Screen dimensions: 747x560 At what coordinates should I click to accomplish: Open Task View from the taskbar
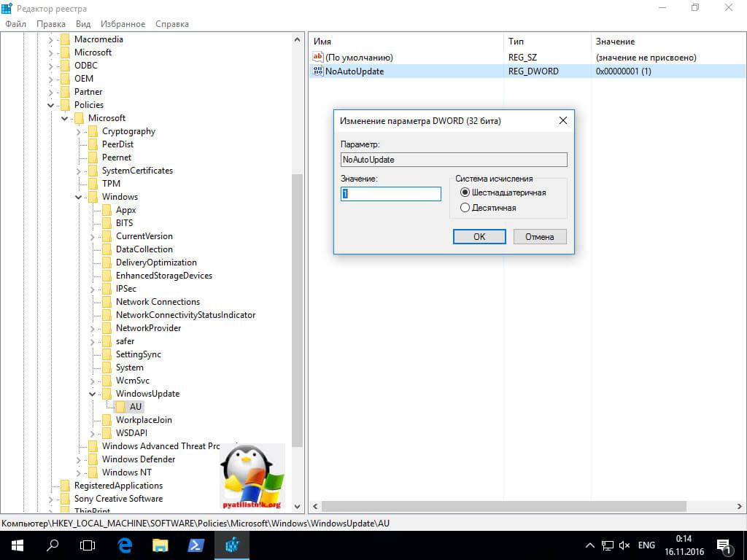(x=88, y=545)
